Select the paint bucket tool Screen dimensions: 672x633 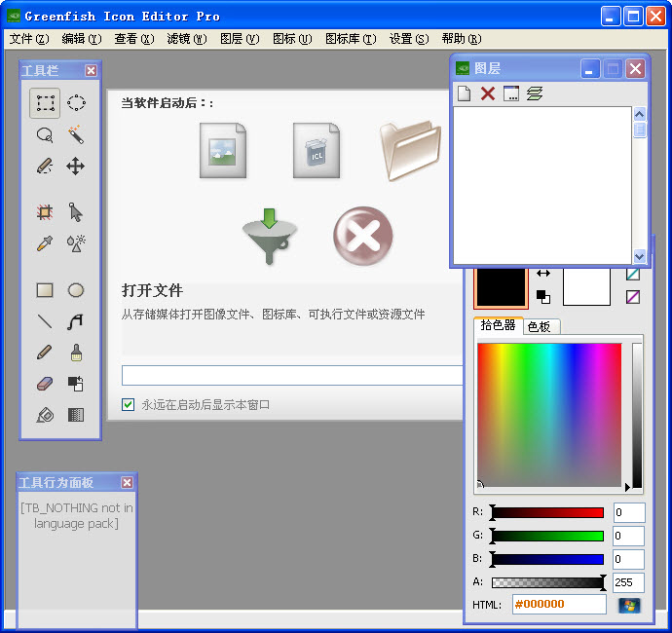tap(45, 415)
